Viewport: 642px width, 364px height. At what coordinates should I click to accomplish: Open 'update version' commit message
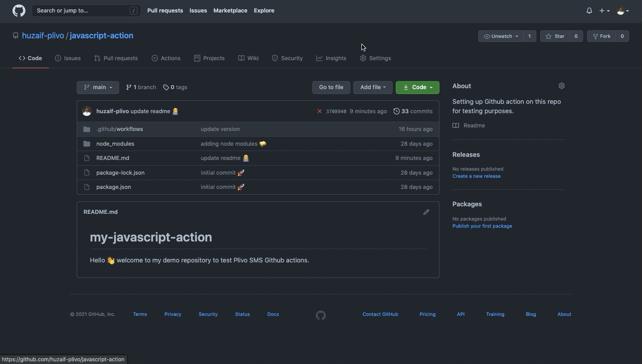[x=220, y=129]
